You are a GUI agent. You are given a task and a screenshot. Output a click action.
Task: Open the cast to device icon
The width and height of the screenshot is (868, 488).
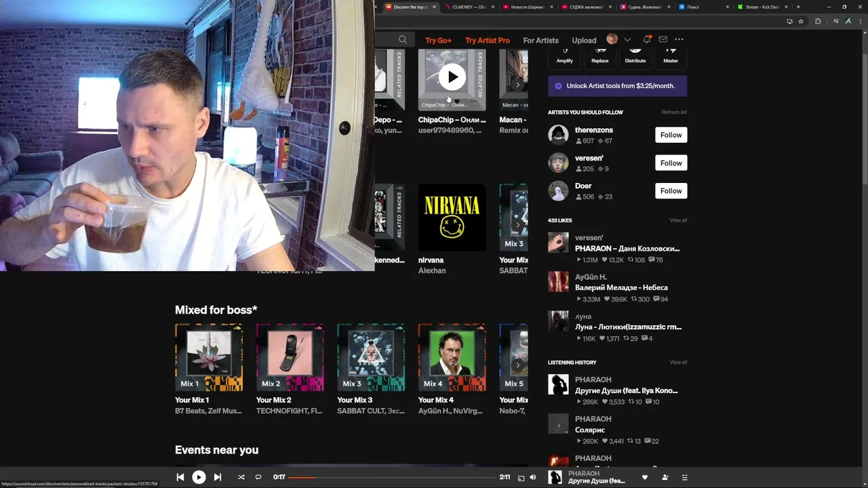click(521, 478)
